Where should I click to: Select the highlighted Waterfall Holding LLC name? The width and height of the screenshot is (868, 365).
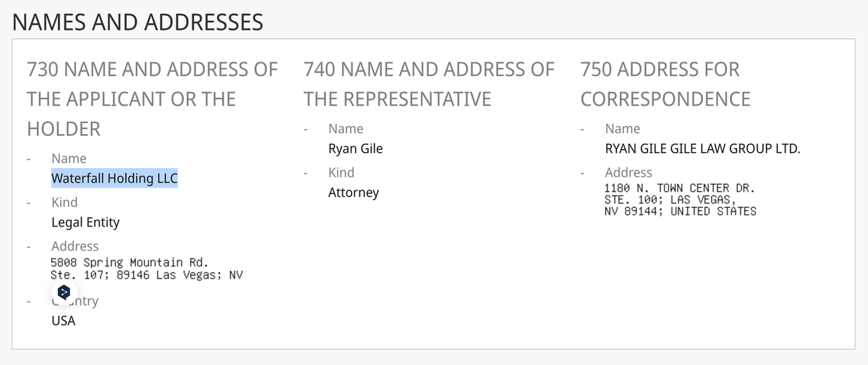[x=114, y=178]
